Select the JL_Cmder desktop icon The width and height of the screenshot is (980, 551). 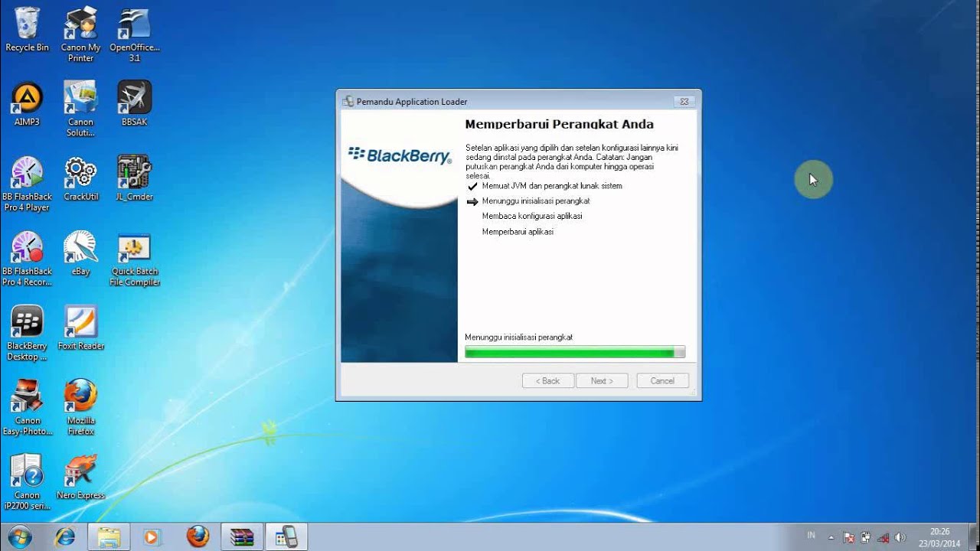point(134,179)
